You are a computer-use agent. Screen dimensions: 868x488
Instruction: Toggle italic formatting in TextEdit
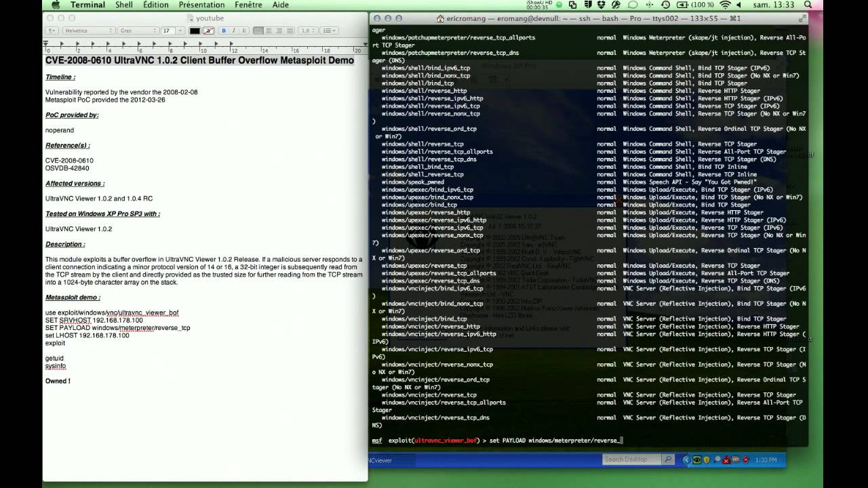tap(233, 30)
